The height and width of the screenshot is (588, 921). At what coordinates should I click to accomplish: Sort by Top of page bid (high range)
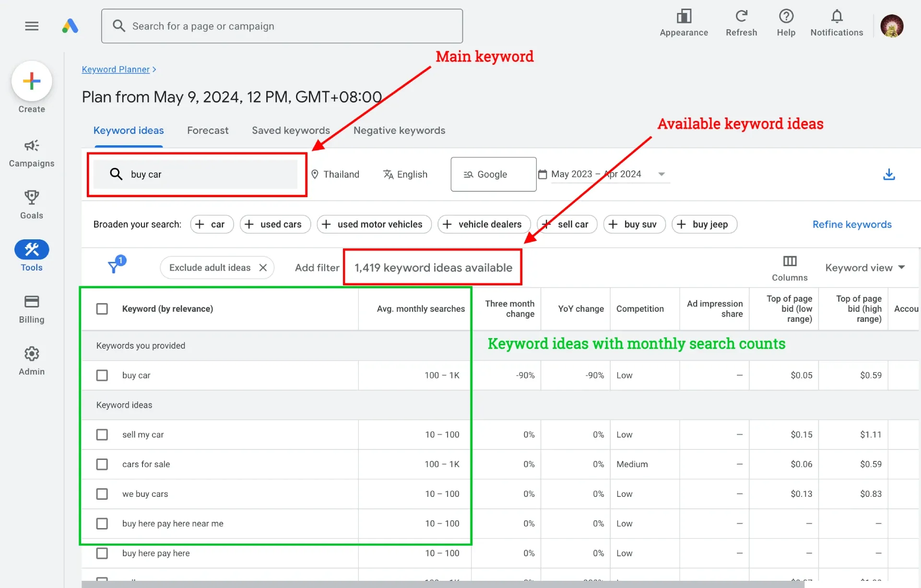[x=859, y=309]
